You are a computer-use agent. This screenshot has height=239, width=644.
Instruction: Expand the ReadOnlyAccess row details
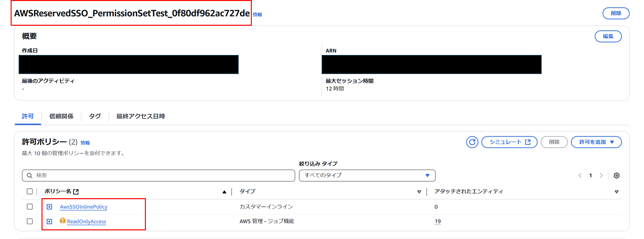[49, 222]
